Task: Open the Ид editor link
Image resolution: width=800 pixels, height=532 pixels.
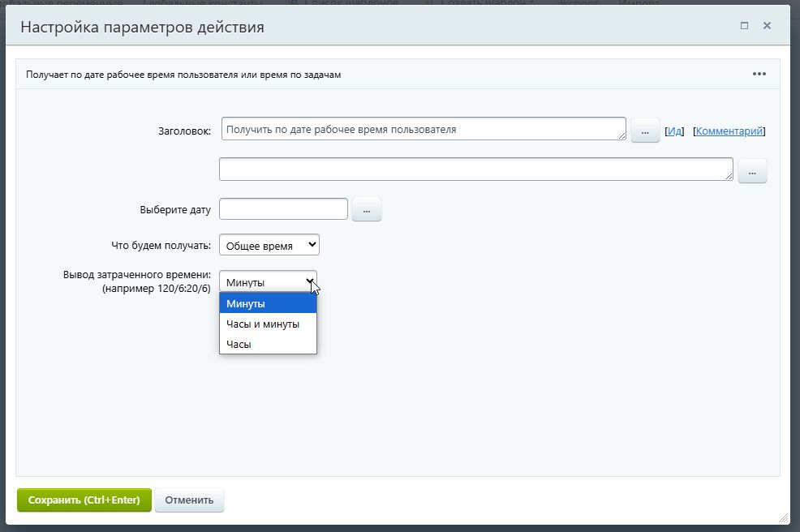Action: (x=673, y=130)
